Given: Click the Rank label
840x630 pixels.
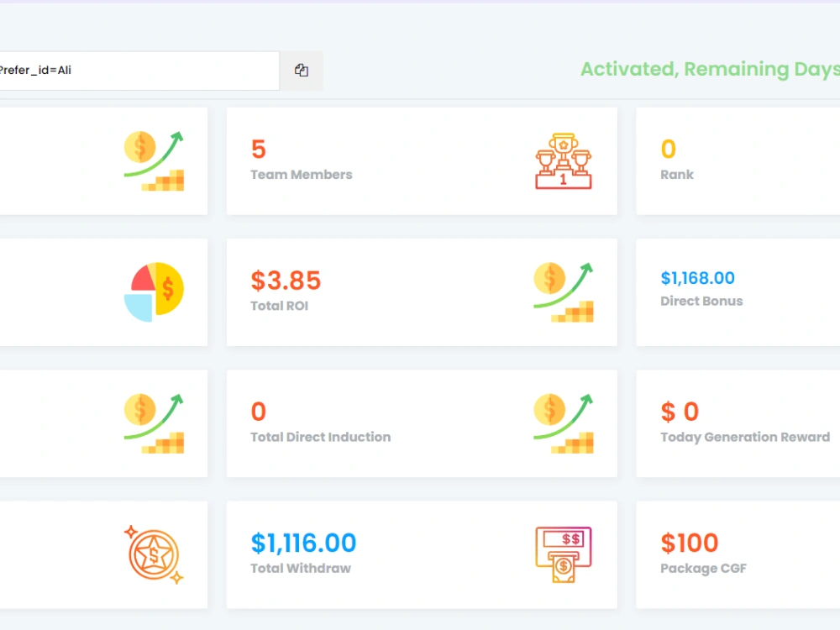Looking at the screenshot, I should click(x=676, y=175).
